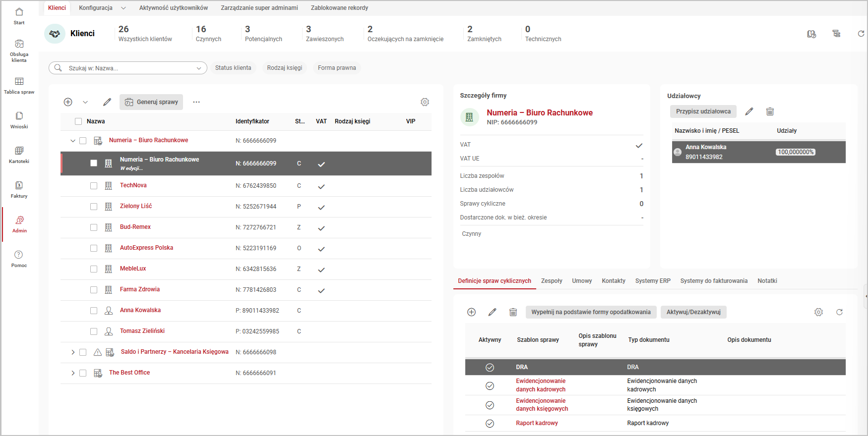Tick the checkbox for TechNova
The width and height of the screenshot is (868, 436).
pyautogui.click(x=94, y=186)
